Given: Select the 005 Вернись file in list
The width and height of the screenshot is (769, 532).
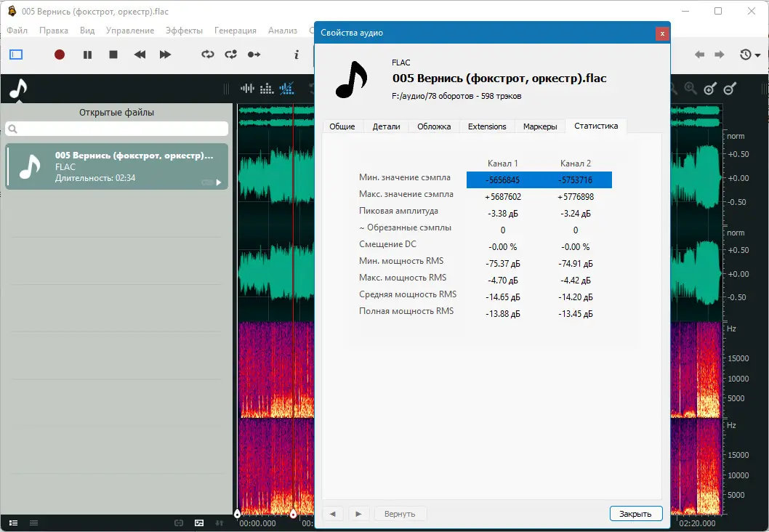Looking at the screenshot, I should (x=116, y=166).
